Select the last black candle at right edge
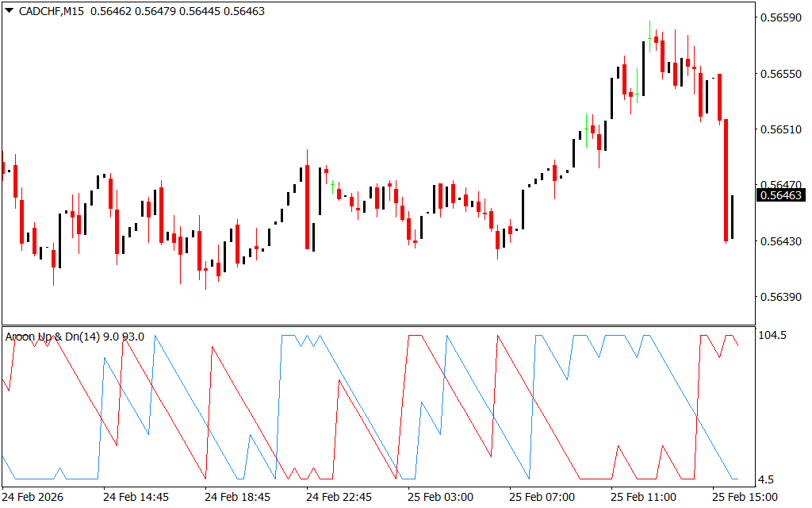 [732, 216]
